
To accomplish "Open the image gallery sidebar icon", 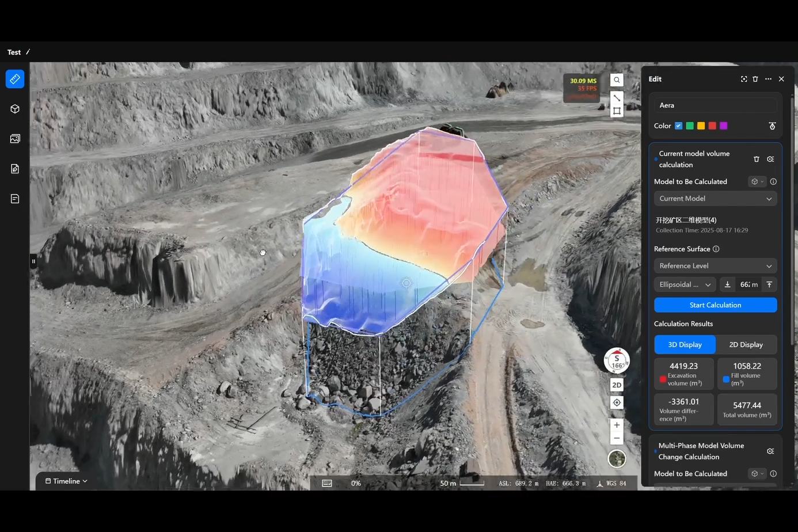I will [x=15, y=139].
